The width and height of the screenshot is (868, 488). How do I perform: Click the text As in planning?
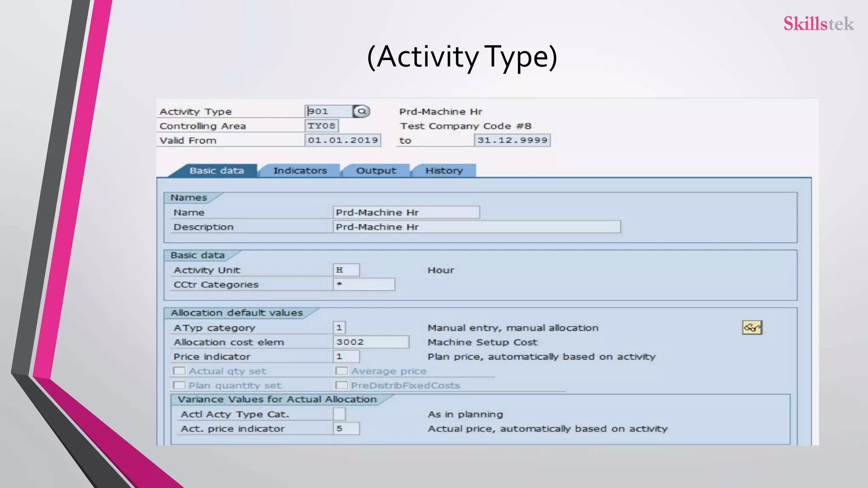click(465, 414)
